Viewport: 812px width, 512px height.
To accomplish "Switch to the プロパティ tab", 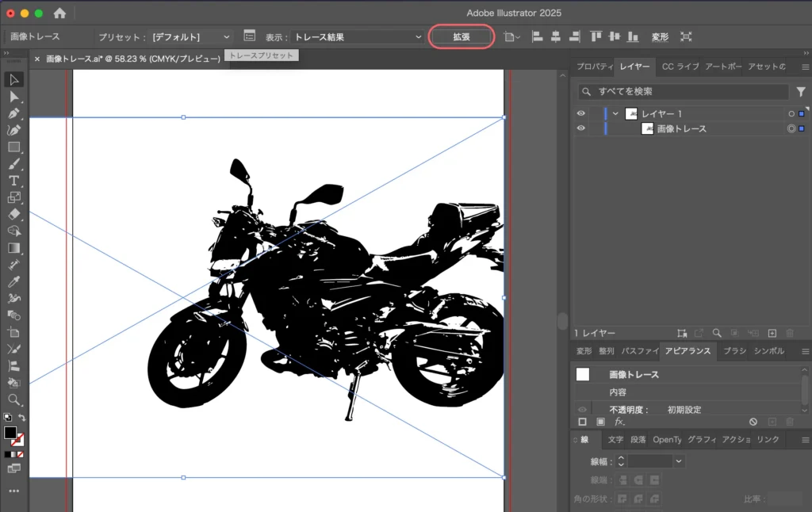I will point(594,67).
